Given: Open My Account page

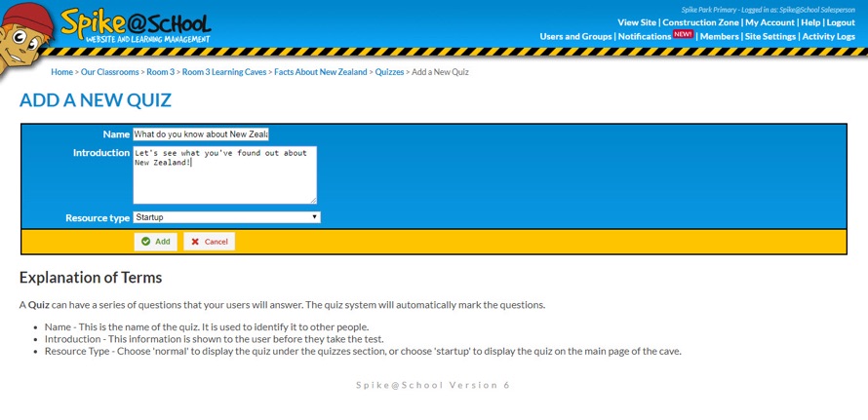Looking at the screenshot, I should pos(770,22).
